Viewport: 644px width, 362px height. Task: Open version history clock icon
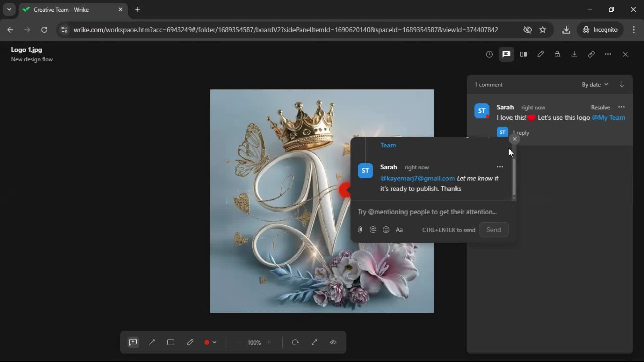tap(489, 54)
